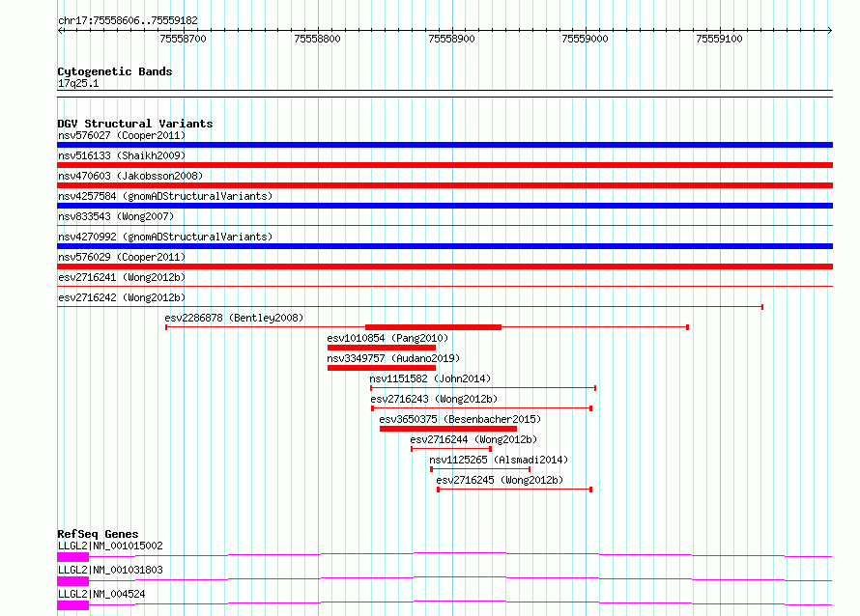Click the 75558800 ruler position label
Viewport: 860px width, 616px height.
(317, 39)
